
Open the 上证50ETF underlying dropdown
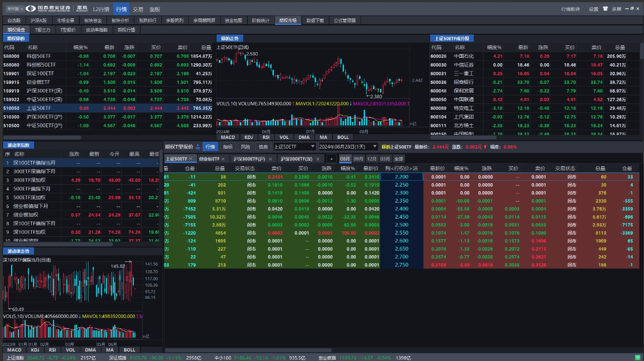click(x=294, y=147)
